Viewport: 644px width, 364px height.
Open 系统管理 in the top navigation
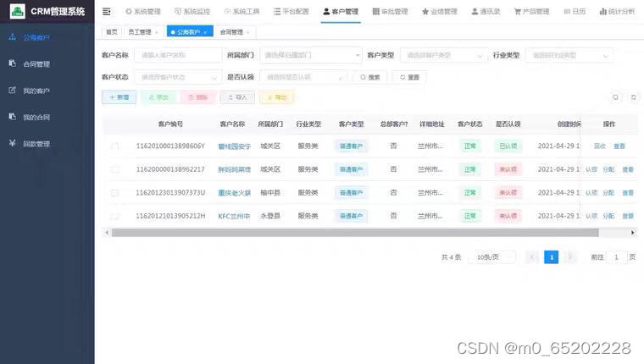coord(143,12)
